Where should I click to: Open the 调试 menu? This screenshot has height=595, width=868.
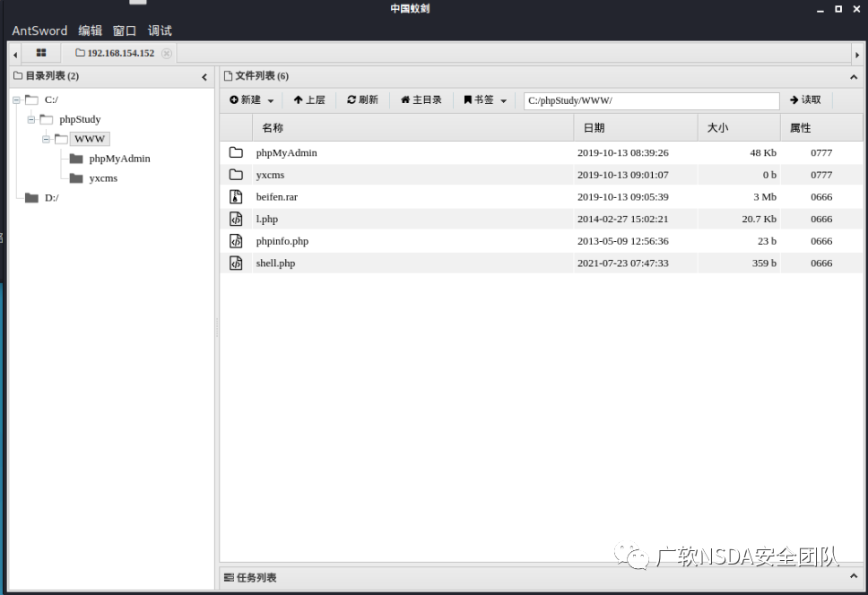coord(160,31)
